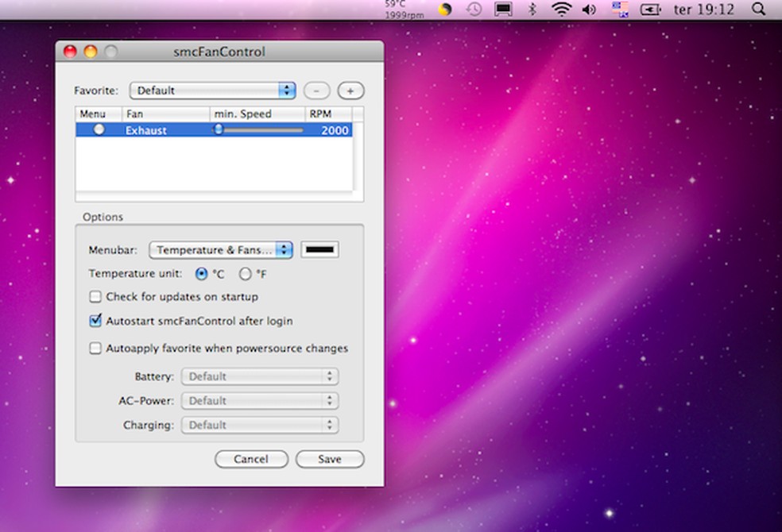
Task: Open Spotlight search magnifying glass
Action: coord(757,10)
